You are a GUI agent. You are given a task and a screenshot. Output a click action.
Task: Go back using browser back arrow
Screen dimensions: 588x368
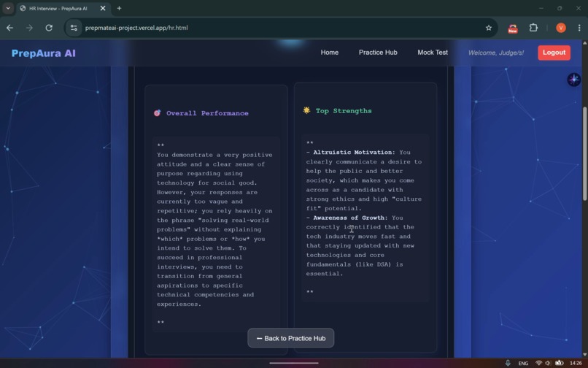[9, 28]
